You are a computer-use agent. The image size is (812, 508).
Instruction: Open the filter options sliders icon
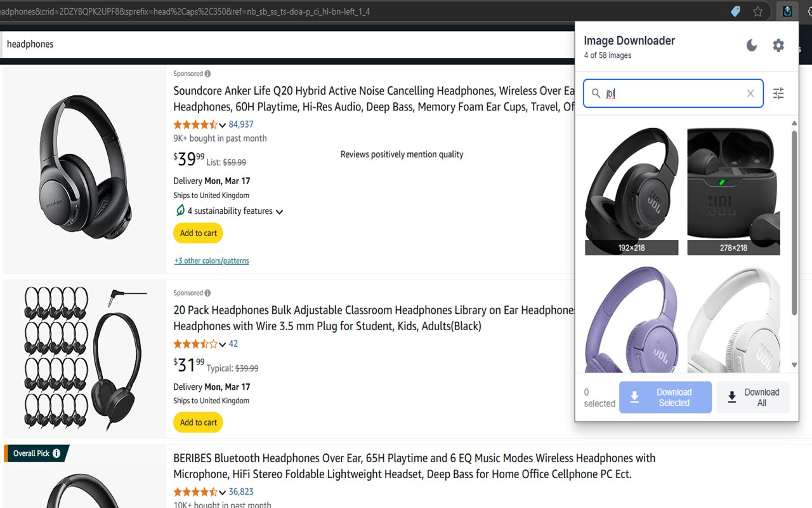tap(778, 93)
